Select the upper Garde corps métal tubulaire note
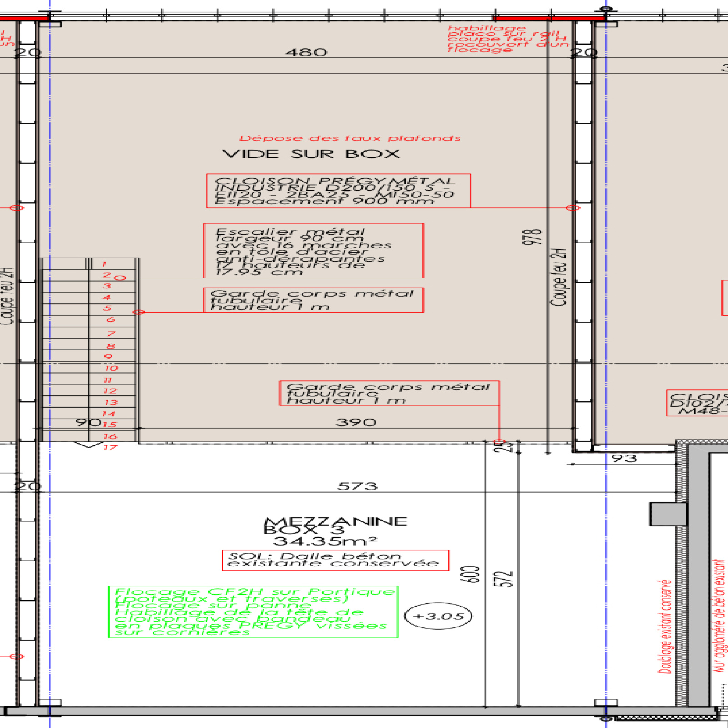This screenshot has height=728, width=728. pos(313,300)
